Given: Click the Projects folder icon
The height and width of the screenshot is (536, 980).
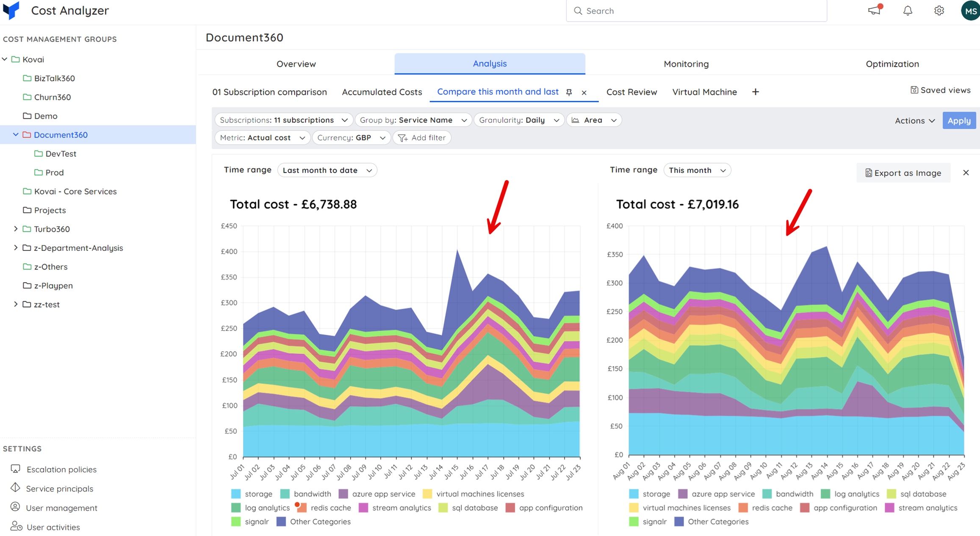Looking at the screenshot, I should pyautogui.click(x=27, y=210).
